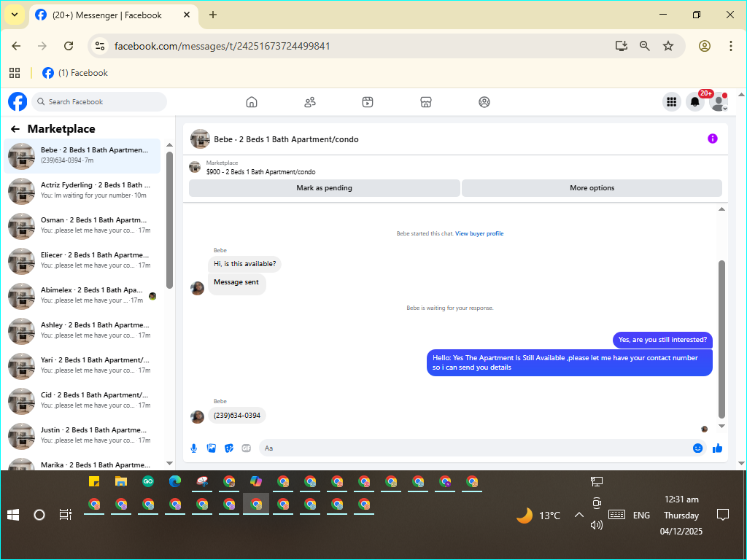Open Chrome zoom magnifier icon
The image size is (747, 560).
click(645, 46)
